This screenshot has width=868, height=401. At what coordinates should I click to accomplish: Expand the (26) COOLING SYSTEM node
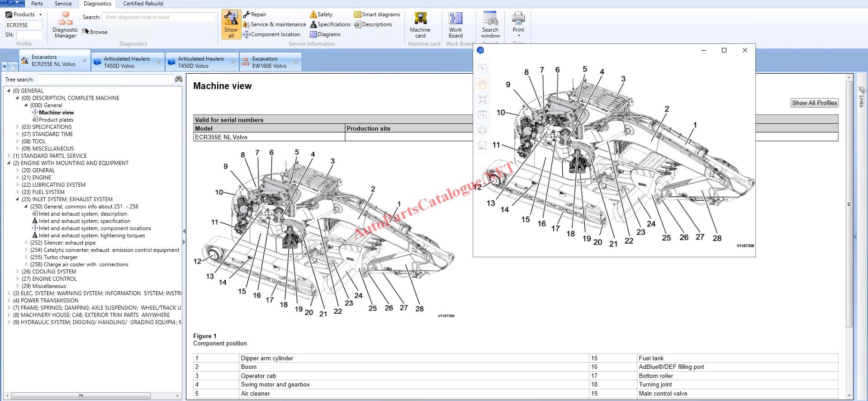(18, 272)
